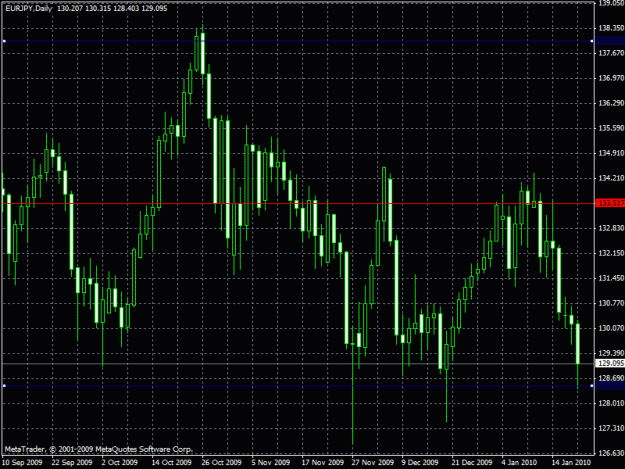Click the 134.910 price axis label
625x469 pixels.
611,153
